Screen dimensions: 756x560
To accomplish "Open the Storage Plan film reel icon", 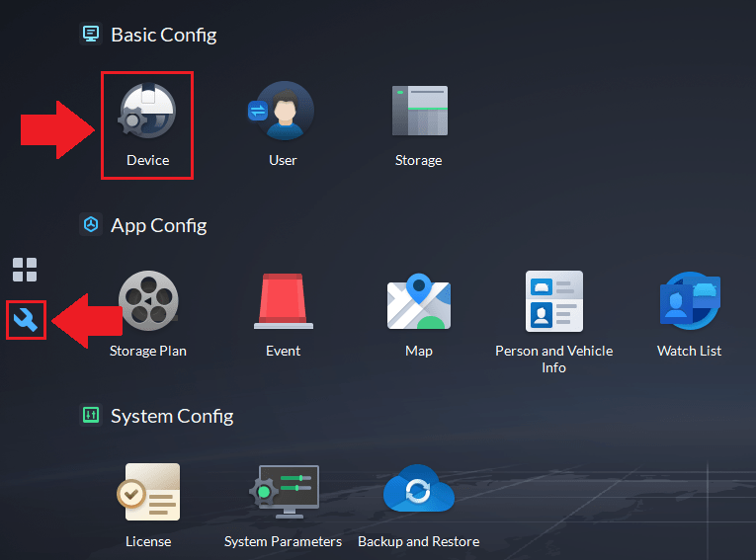I will click(148, 300).
